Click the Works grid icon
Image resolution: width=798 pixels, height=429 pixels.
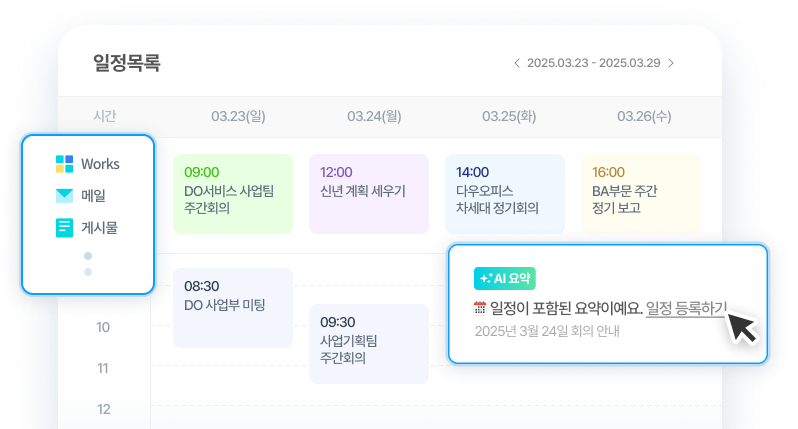64,164
